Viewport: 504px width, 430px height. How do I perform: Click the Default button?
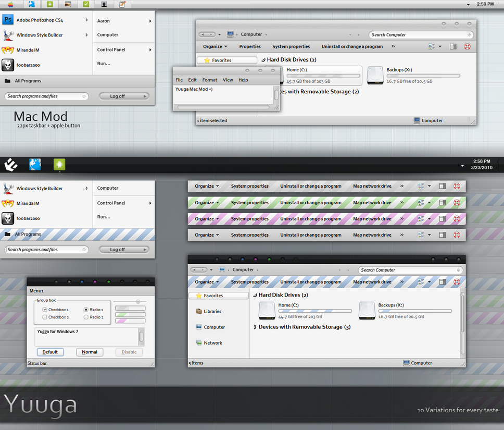[x=50, y=352]
